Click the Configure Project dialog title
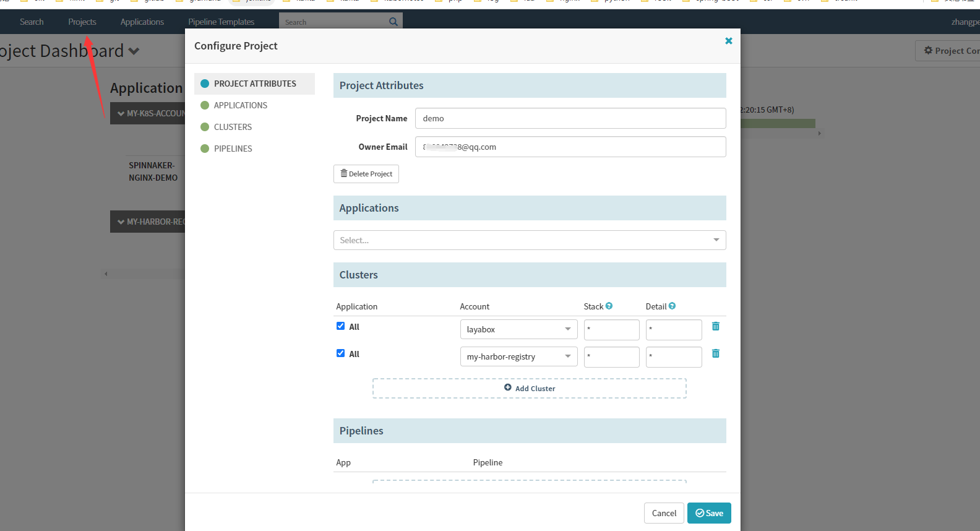Viewport: 980px width, 531px height. [236, 46]
